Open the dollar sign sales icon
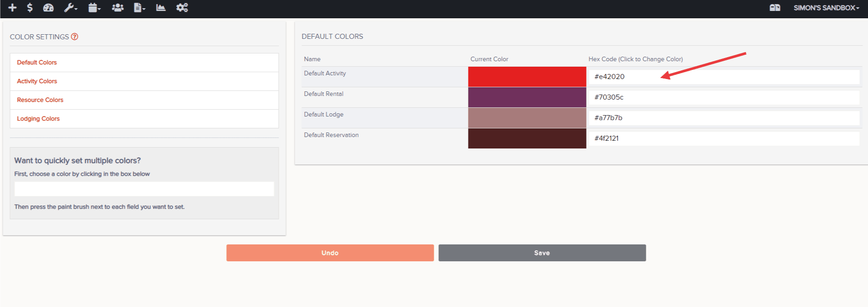868x307 pixels. pos(30,7)
